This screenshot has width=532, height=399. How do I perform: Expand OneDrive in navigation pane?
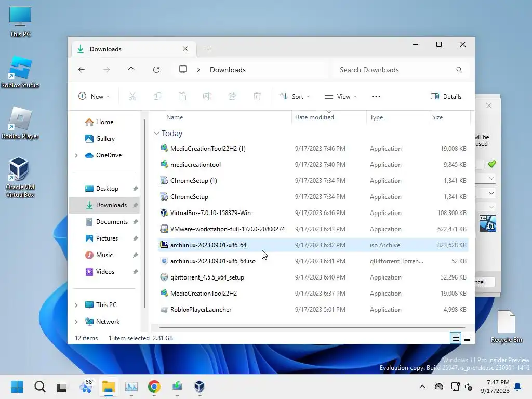coord(76,155)
